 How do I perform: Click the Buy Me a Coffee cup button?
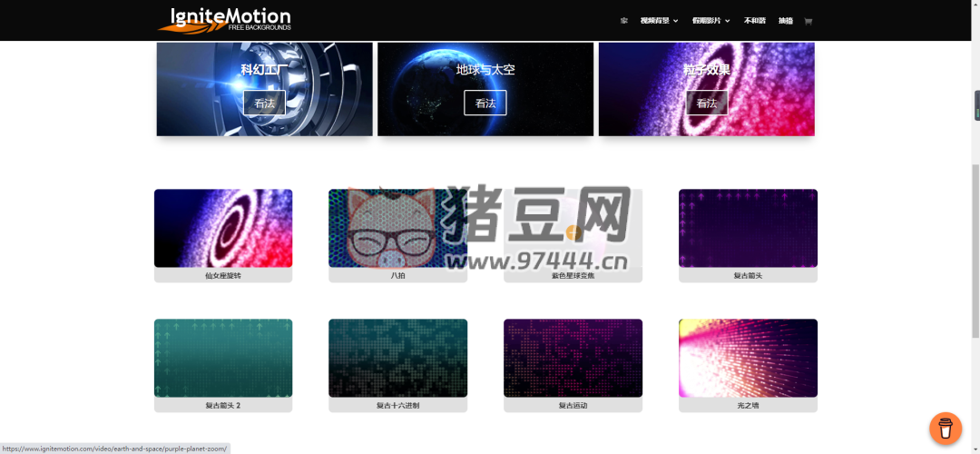(x=945, y=429)
